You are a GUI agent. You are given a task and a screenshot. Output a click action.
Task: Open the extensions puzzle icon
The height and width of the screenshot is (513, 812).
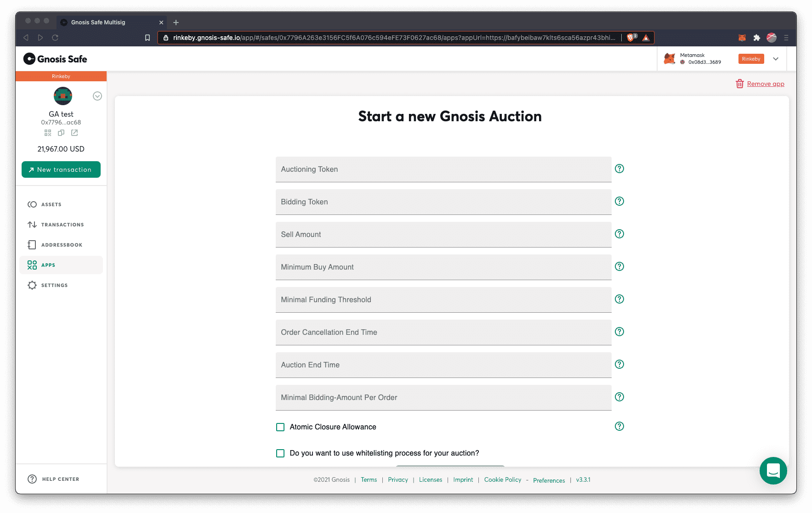[x=757, y=38]
